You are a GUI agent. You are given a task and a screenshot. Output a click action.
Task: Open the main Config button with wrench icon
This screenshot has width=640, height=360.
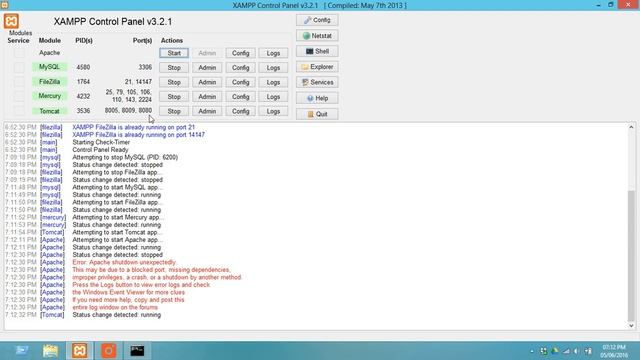[317, 20]
